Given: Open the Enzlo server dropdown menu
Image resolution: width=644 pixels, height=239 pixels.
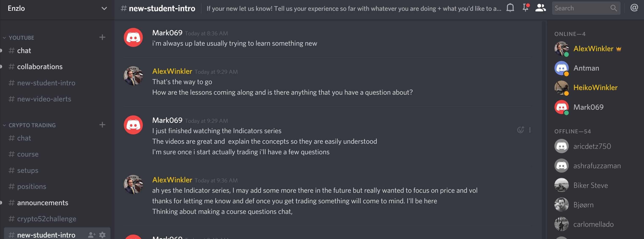Looking at the screenshot, I should click(x=104, y=8).
